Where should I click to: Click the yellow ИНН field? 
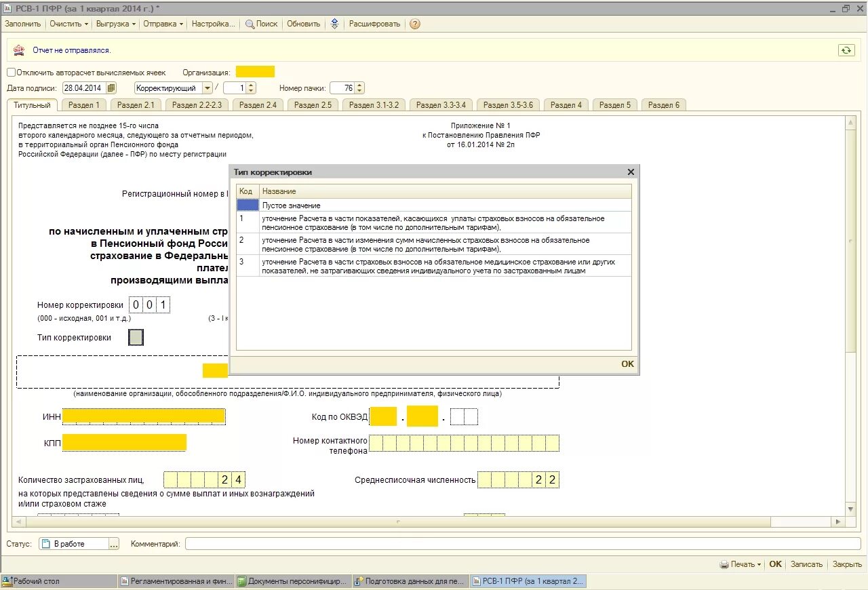pyautogui.click(x=144, y=416)
